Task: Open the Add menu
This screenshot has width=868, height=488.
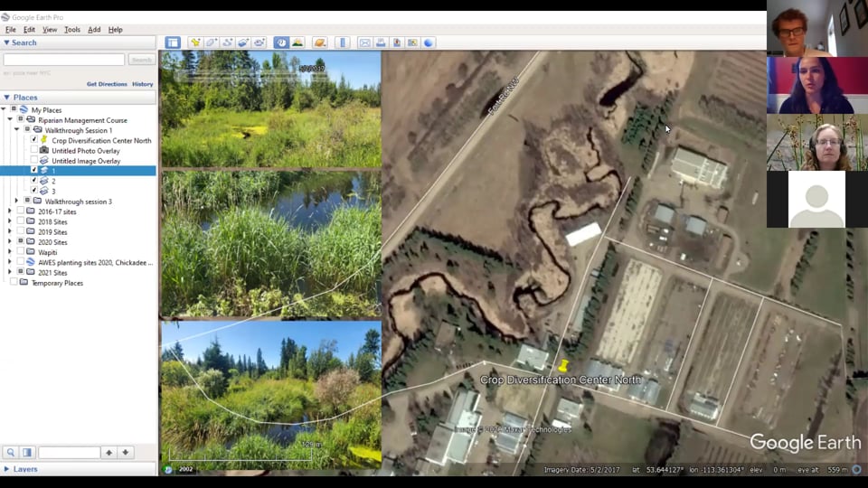Action: 94,29
